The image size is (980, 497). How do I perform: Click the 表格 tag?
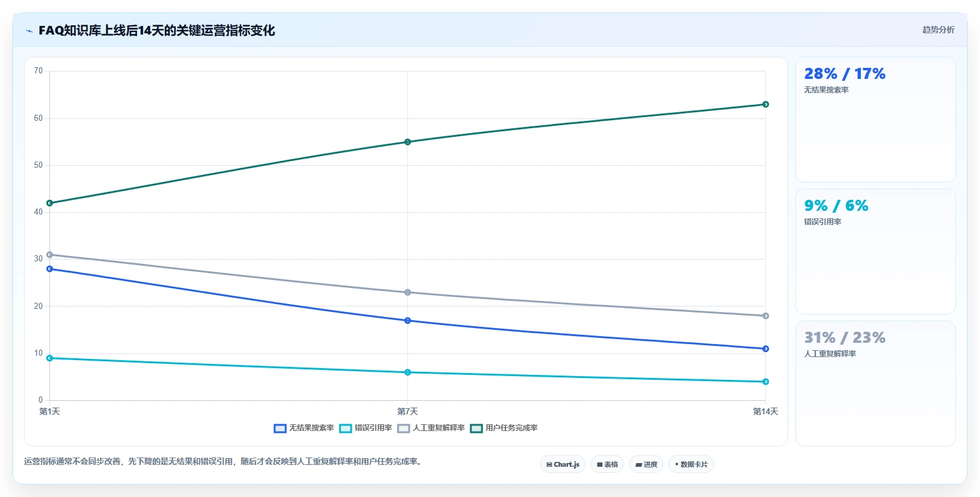pos(607,464)
